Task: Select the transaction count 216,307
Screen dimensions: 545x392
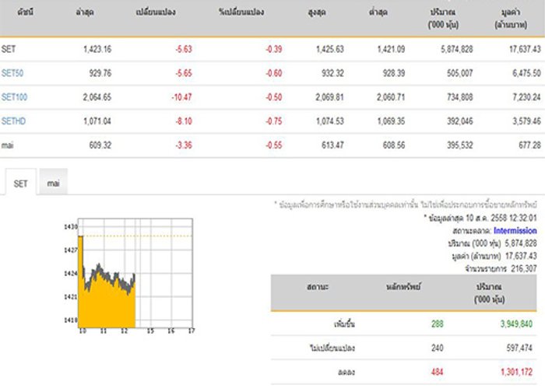Action: coord(524,269)
